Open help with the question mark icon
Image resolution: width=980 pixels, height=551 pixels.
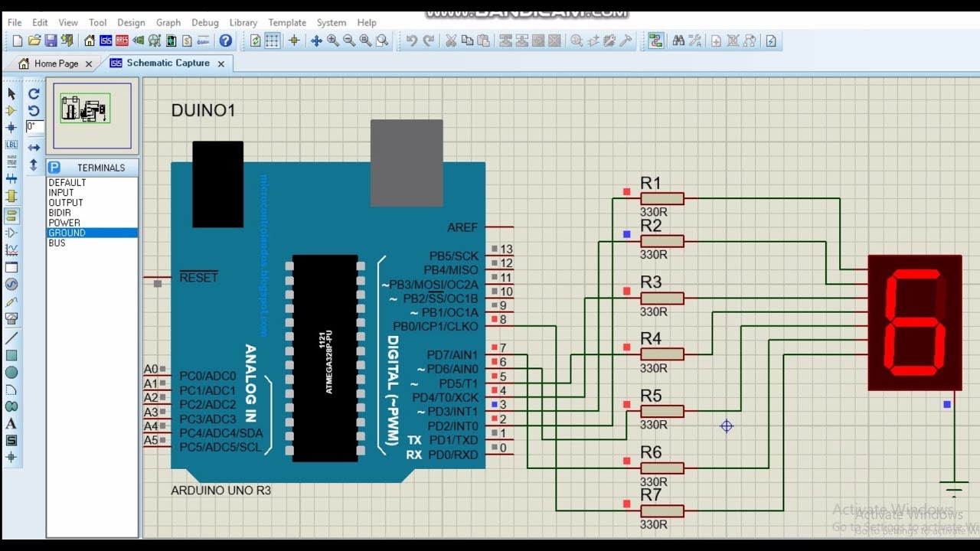225,41
